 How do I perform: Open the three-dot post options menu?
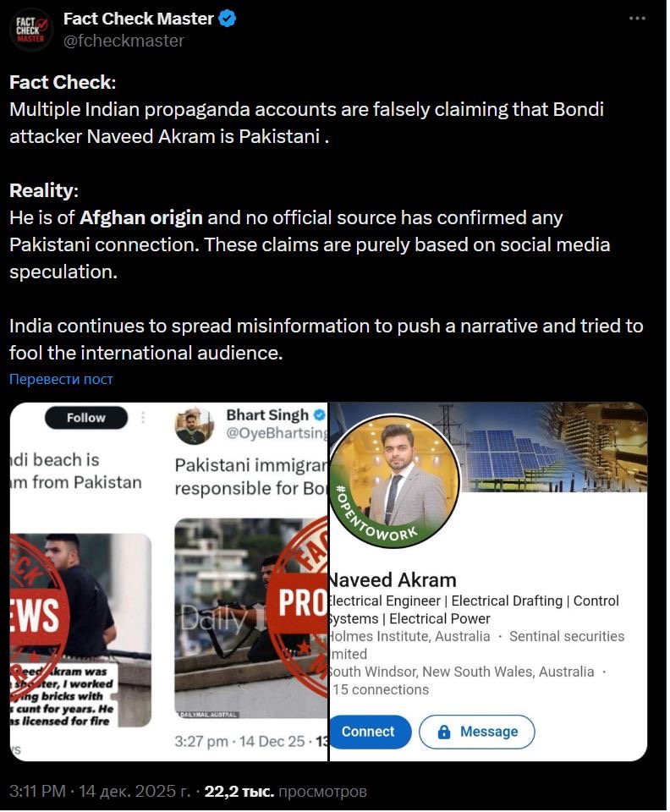click(637, 19)
